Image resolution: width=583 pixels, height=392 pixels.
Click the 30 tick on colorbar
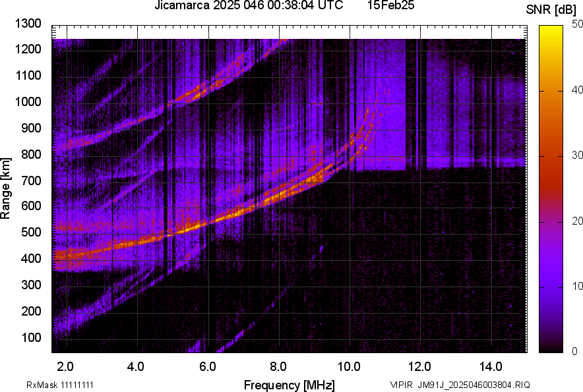(577, 155)
